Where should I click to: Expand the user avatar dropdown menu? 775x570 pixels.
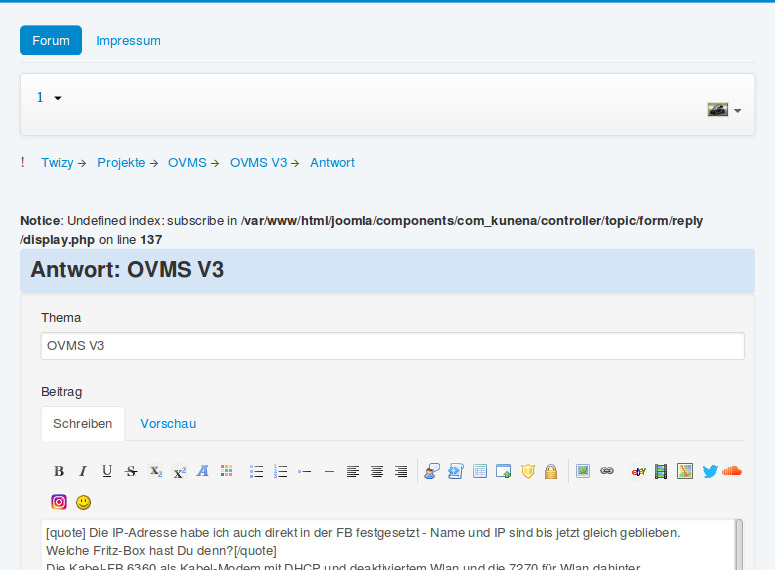click(x=724, y=110)
